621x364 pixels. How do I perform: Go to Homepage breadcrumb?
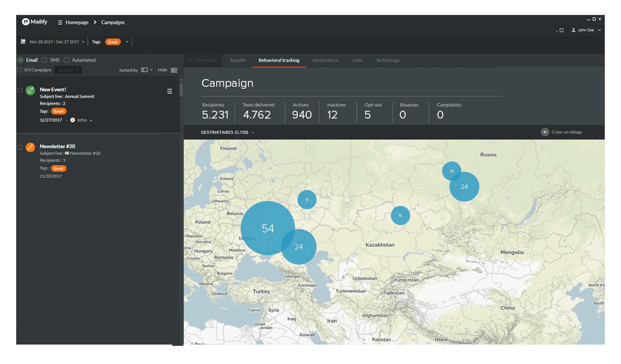coord(77,22)
